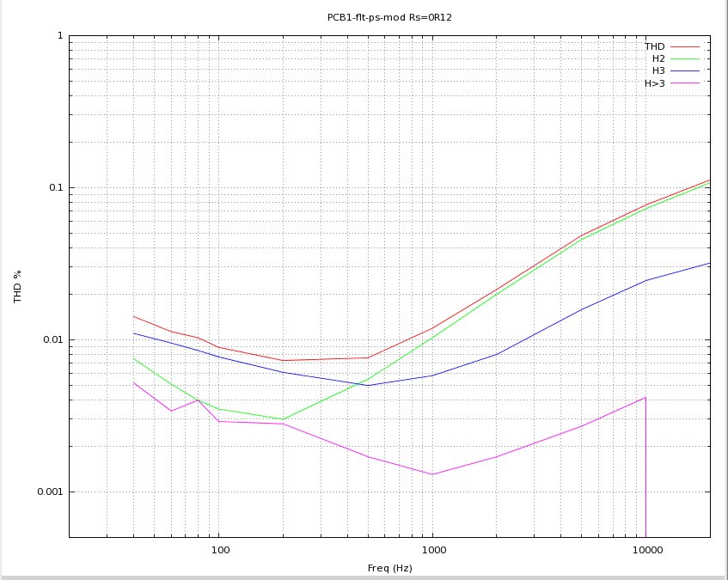Screen dimensions: 728x580
Task: Click the THD curve start point at 40 Hz
Action: coord(134,316)
